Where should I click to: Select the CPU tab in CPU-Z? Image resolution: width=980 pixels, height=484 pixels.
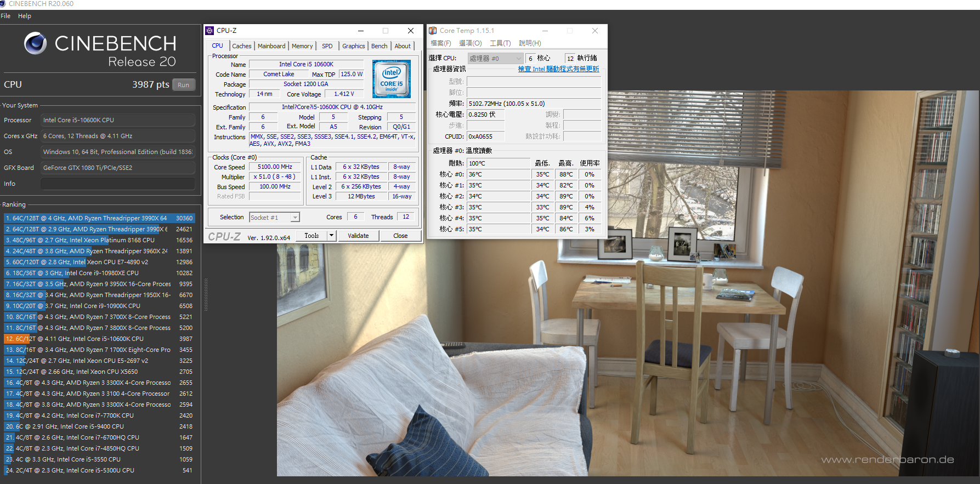(x=218, y=45)
